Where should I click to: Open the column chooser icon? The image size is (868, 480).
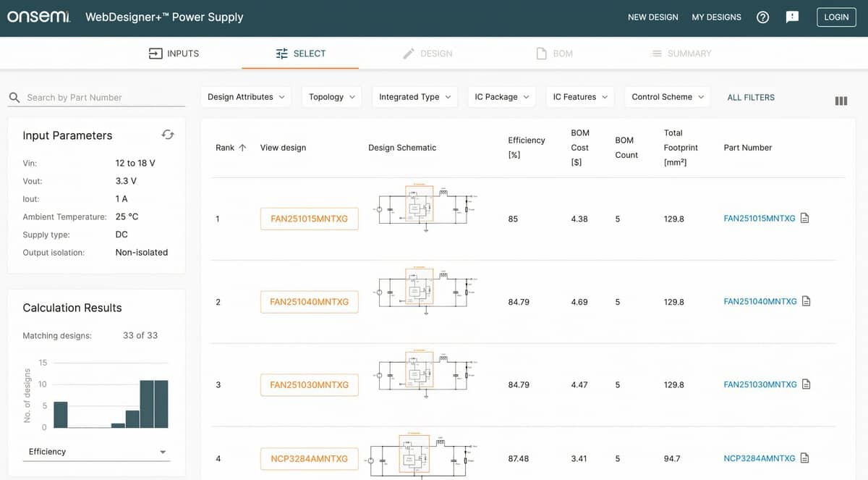pos(841,101)
